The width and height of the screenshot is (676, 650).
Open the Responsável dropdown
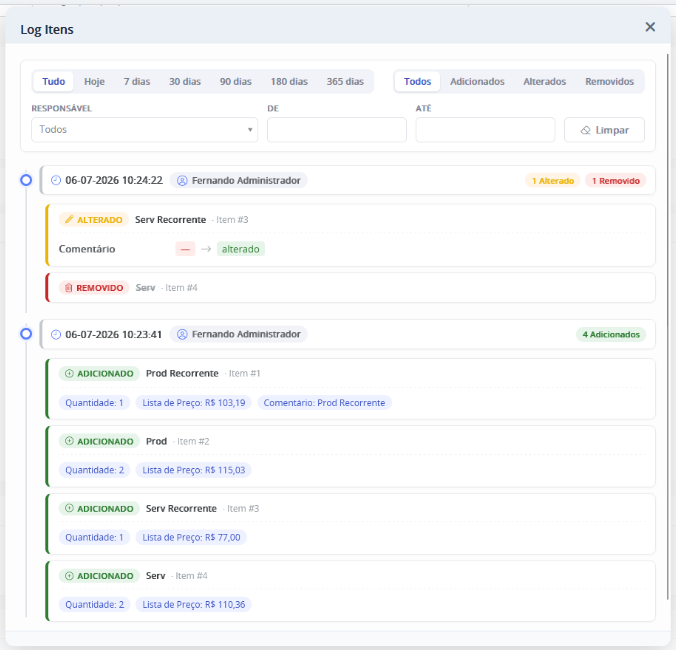144,130
